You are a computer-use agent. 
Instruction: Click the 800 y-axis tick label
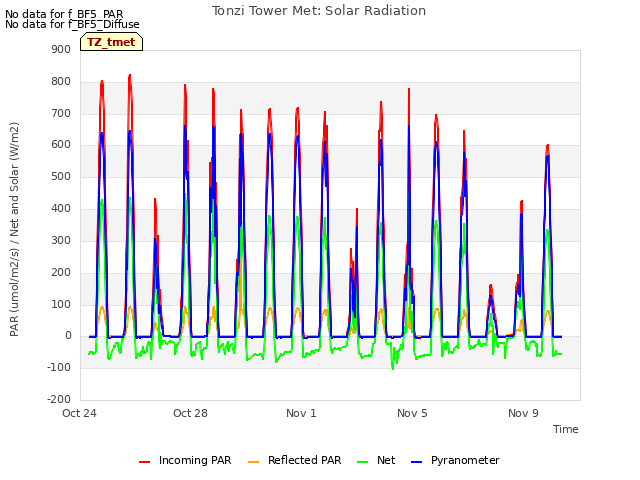[61, 82]
